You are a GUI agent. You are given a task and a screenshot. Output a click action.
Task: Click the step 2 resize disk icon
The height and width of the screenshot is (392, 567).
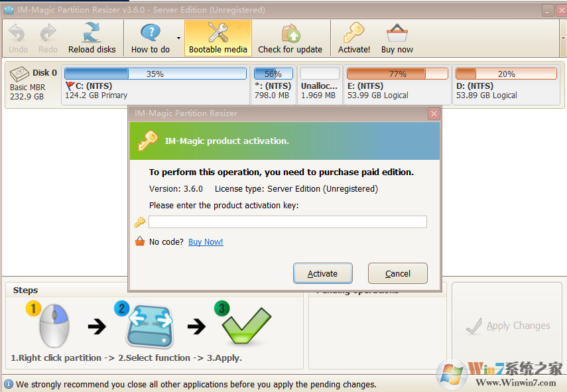point(150,327)
